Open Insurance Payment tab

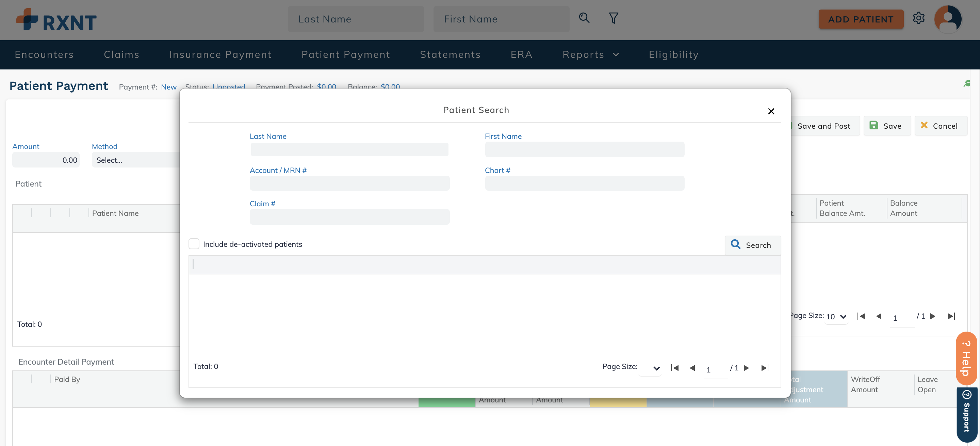tap(220, 54)
